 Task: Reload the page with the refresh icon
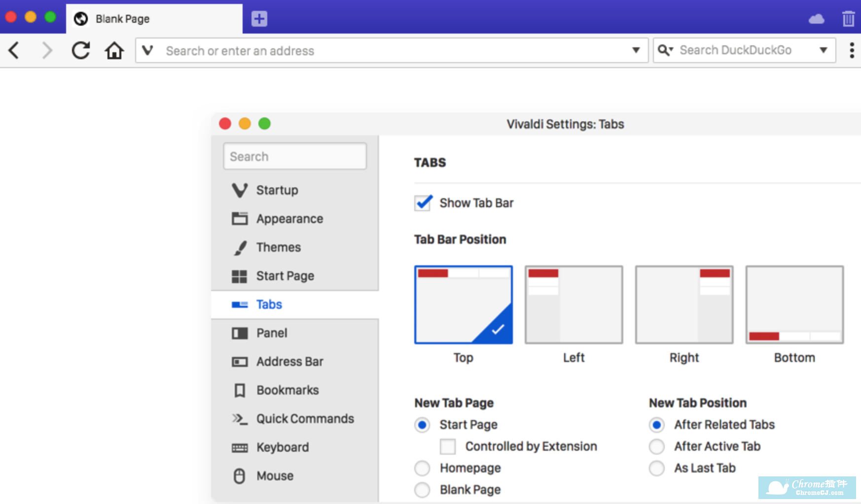tap(81, 50)
